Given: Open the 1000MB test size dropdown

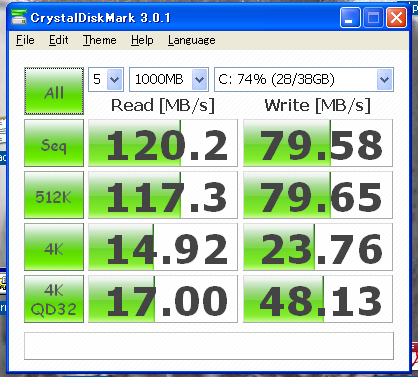Looking at the screenshot, I should (169, 79).
